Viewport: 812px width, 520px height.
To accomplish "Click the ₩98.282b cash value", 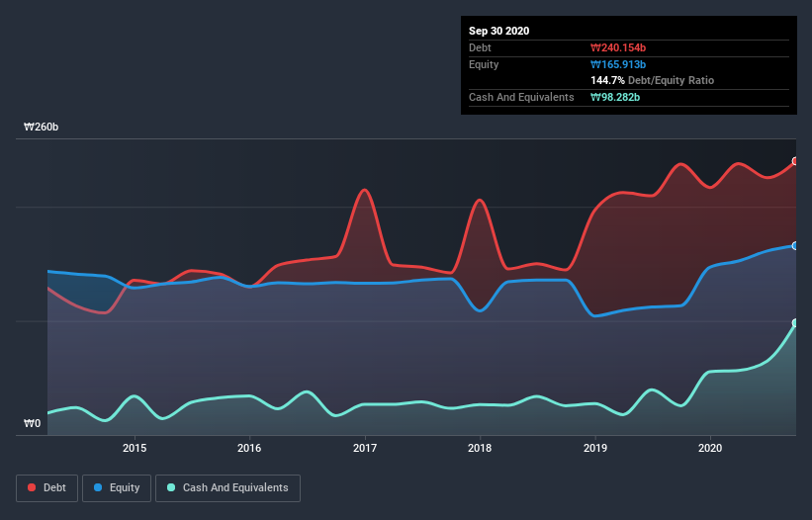I will click(x=615, y=97).
